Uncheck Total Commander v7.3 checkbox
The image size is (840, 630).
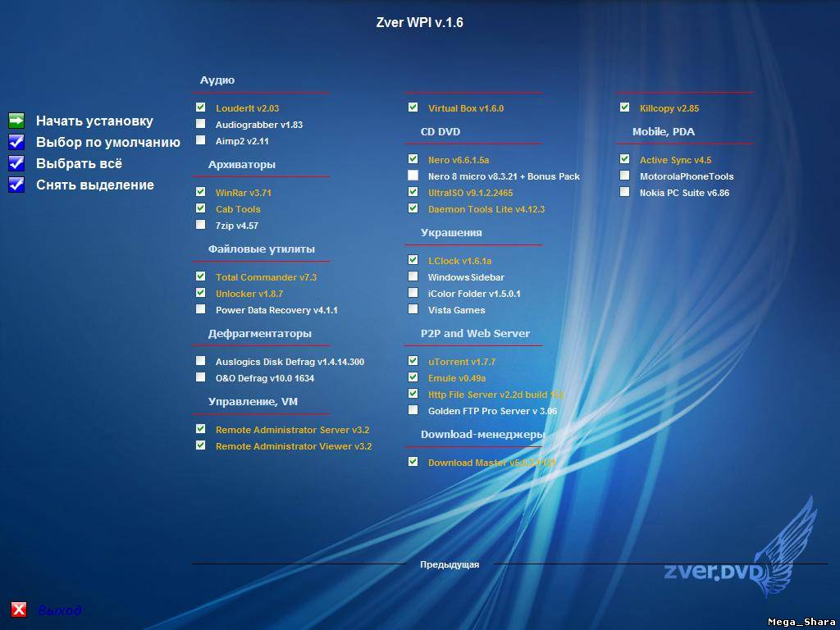[x=200, y=276]
